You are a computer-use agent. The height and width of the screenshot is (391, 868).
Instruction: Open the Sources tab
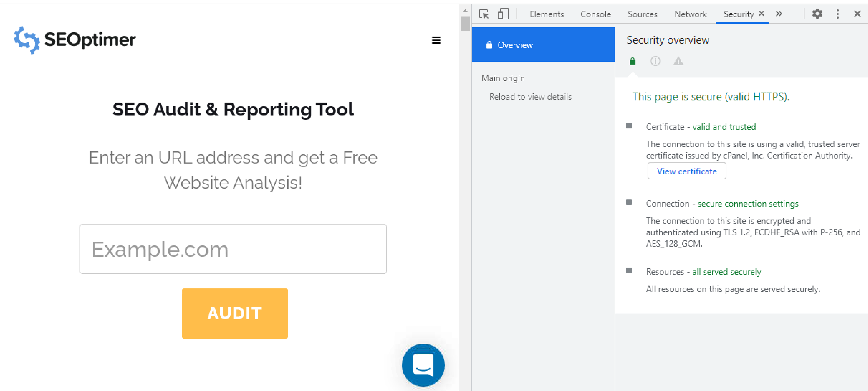[x=642, y=14]
